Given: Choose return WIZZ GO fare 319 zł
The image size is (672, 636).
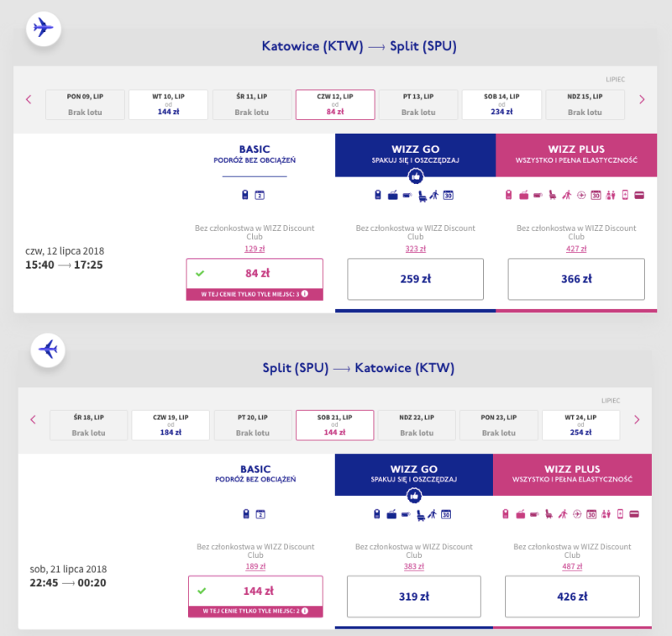Looking at the screenshot, I should click(414, 597).
